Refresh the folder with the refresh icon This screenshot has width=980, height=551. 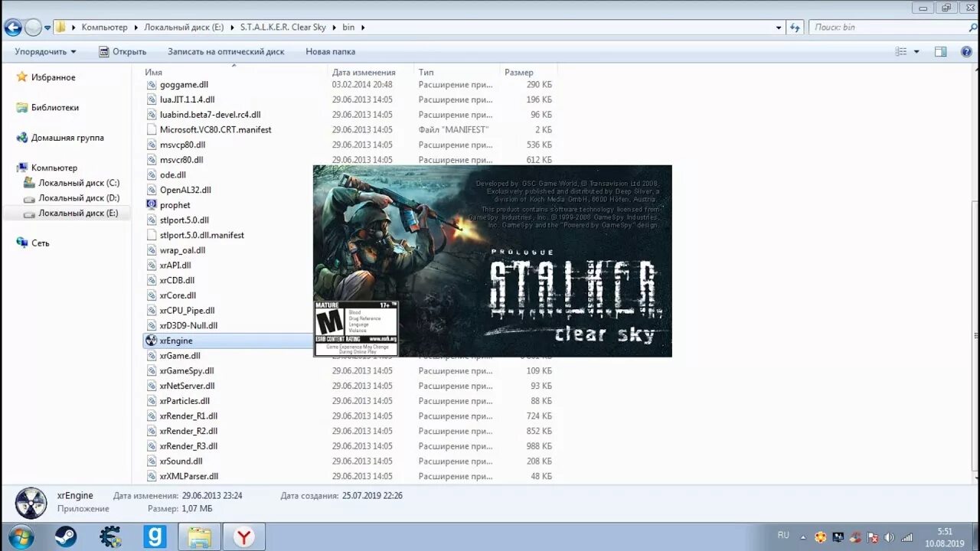795,28
